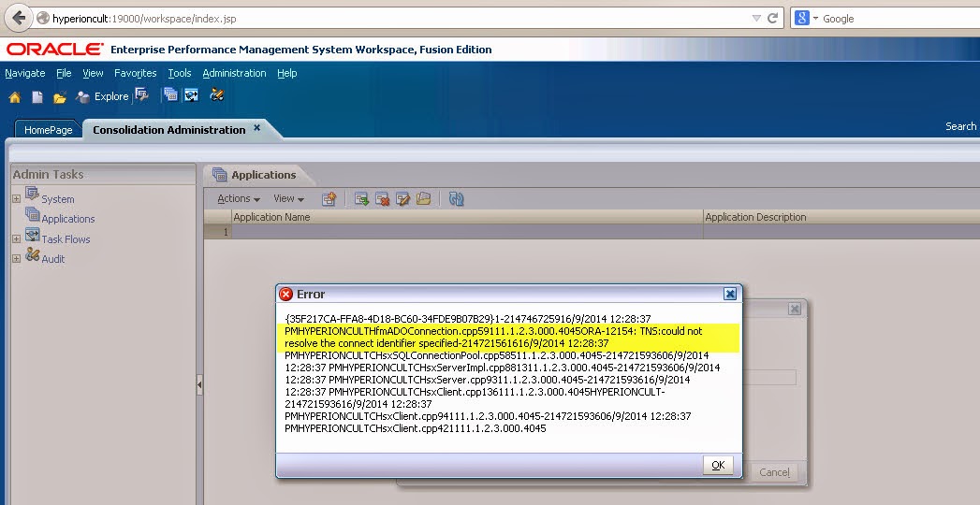The width and height of the screenshot is (980, 505).
Task: Open the Help menu
Action: point(286,73)
